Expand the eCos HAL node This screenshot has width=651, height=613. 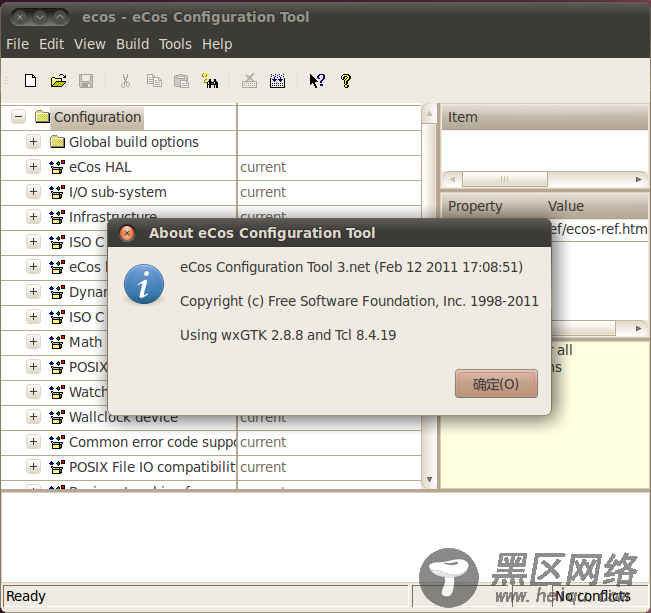[x=33, y=167]
